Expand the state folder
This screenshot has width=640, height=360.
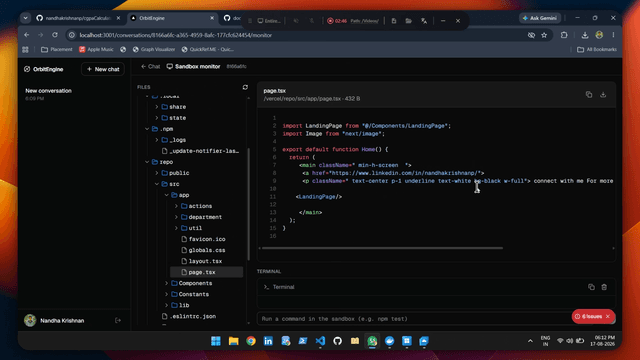pyautogui.click(x=157, y=118)
